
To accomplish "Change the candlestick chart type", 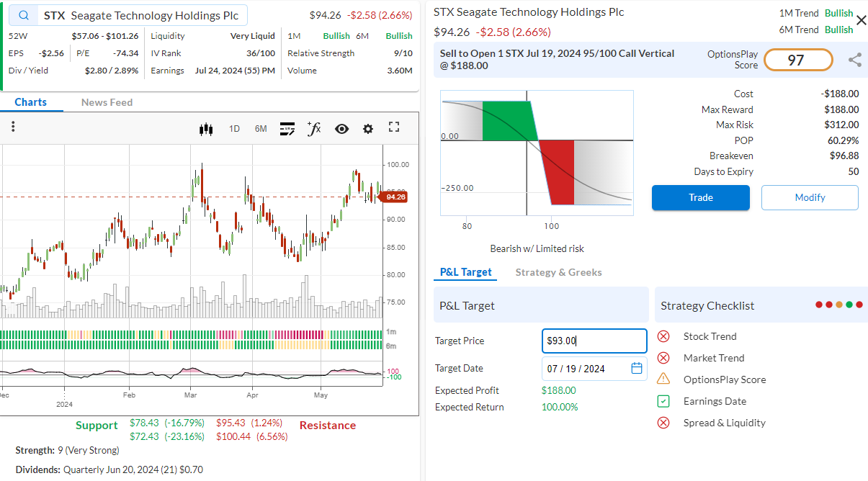I will tap(207, 129).
